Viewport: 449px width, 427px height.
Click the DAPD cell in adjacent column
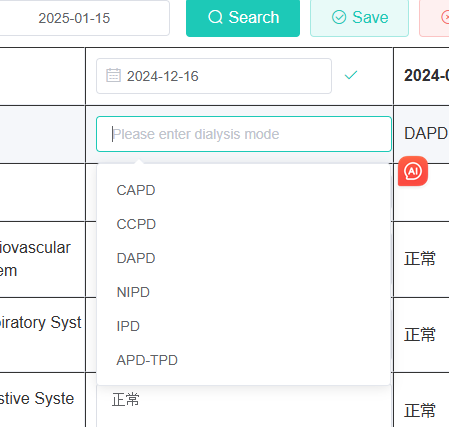(x=425, y=134)
